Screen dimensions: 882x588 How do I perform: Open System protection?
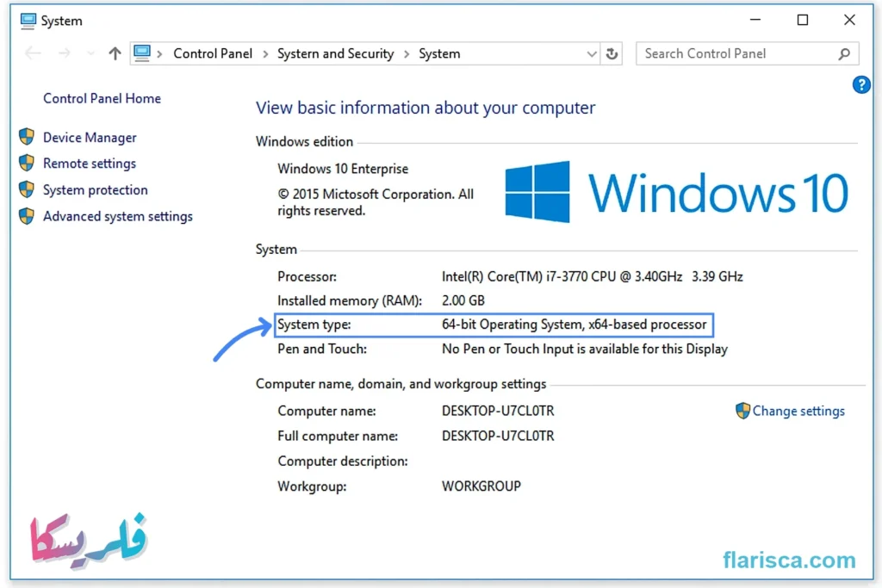95,190
